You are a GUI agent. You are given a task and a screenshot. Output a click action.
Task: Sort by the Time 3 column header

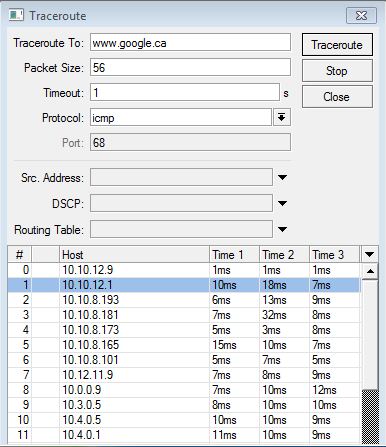click(x=335, y=255)
